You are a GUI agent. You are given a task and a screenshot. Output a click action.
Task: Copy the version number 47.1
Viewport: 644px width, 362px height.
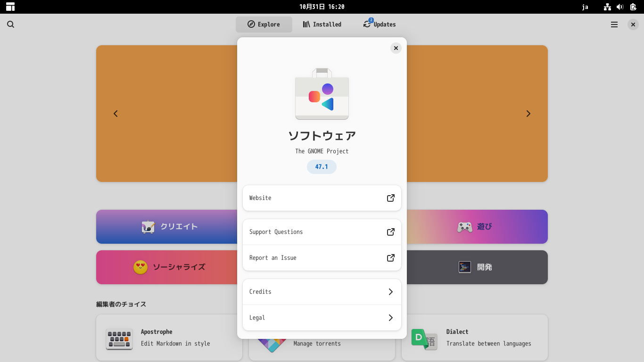pyautogui.click(x=322, y=167)
